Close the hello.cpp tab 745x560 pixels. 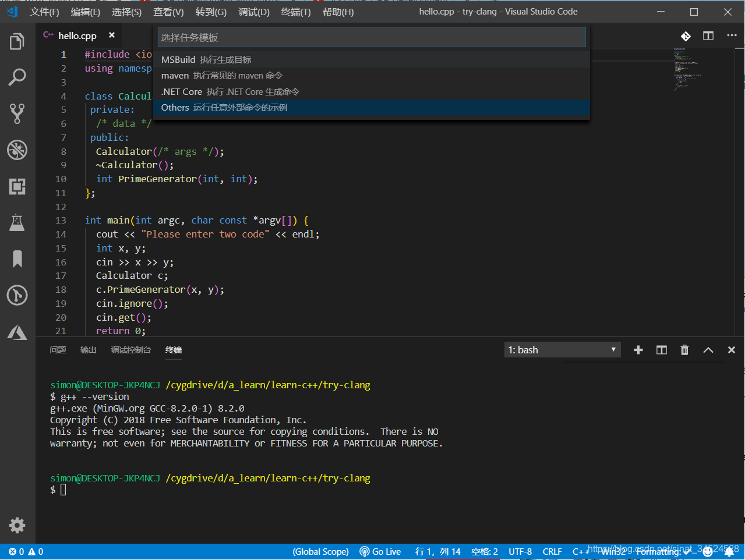[x=112, y=36]
